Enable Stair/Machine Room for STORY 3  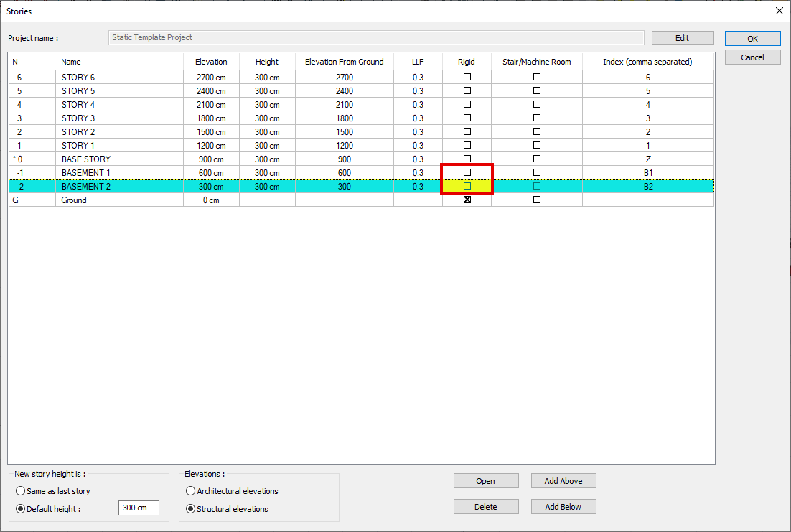pyautogui.click(x=537, y=118)
